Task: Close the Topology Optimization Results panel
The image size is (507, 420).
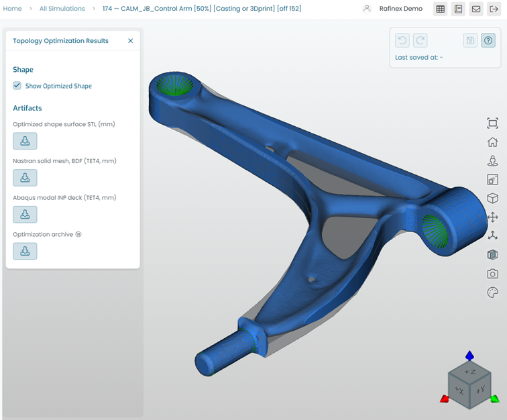Action: click(130, 41)
